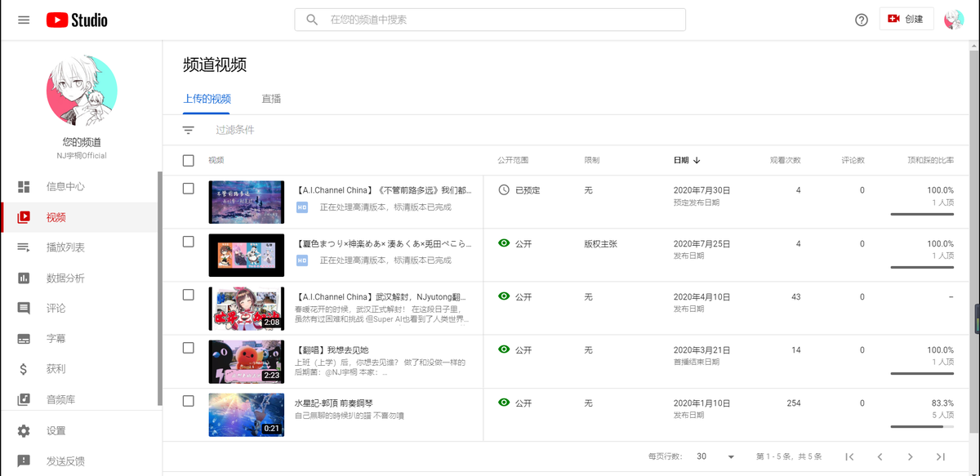
Task: Click the like ratio bar for 我想去见她
Action: 922,373
